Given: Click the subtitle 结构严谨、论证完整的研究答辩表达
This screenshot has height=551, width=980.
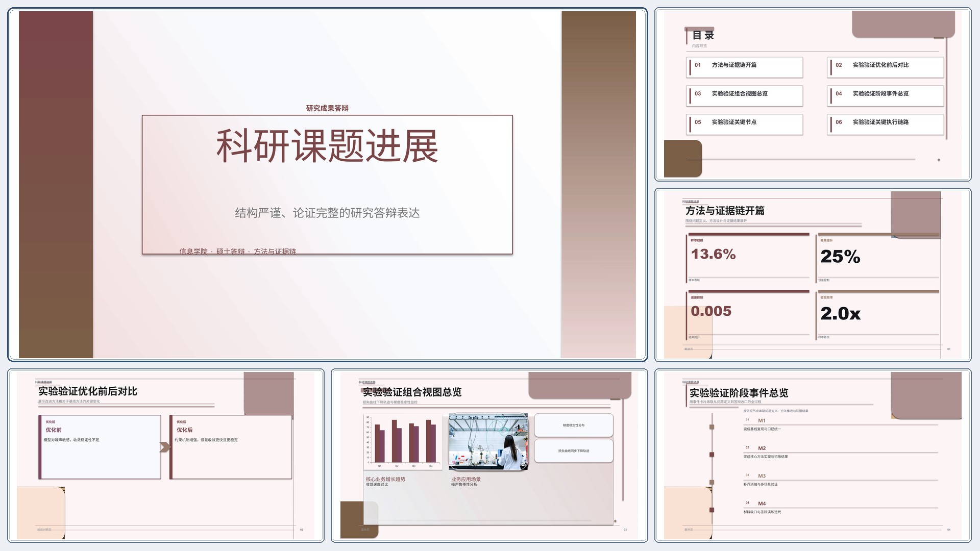Looking at the screenshot, I should click(327, 213).
